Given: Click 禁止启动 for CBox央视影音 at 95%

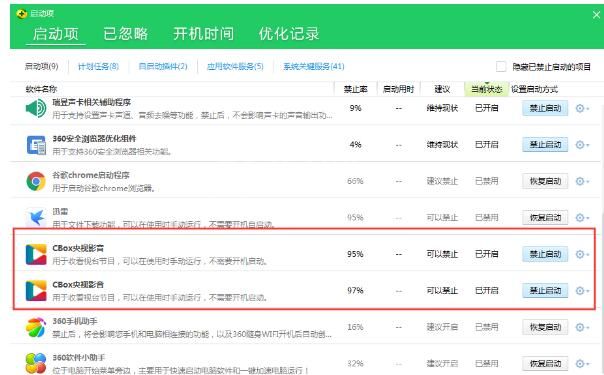Looking at the screenshot, I should [545, 254].
